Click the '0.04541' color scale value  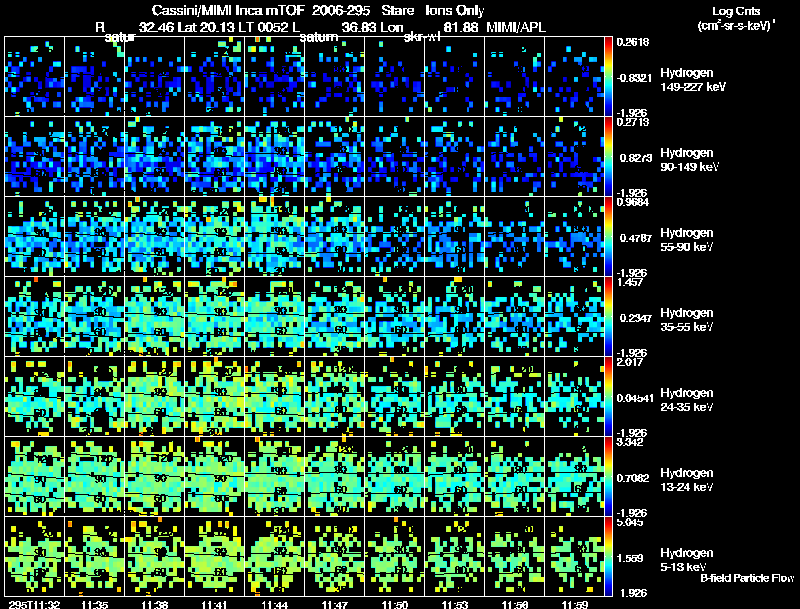point(635,398)
